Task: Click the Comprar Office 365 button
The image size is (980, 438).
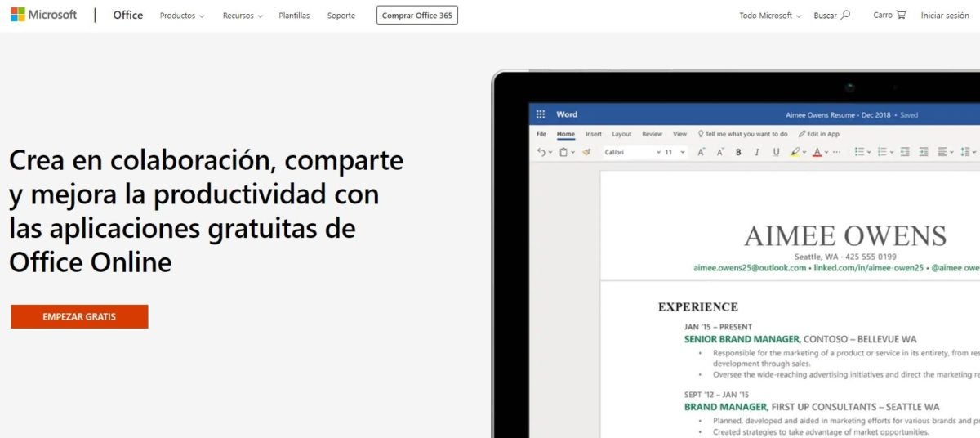Action: tap(416, 16)
